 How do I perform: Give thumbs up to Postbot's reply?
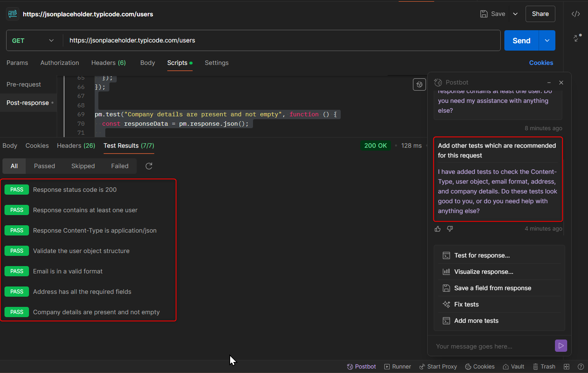pyautogui.click(x=437, y=229)
